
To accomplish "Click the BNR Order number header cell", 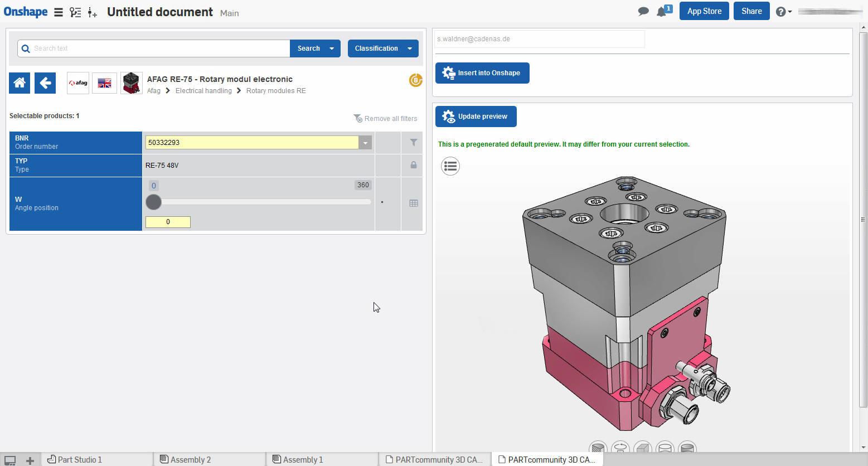I will (x=76, y=143).
